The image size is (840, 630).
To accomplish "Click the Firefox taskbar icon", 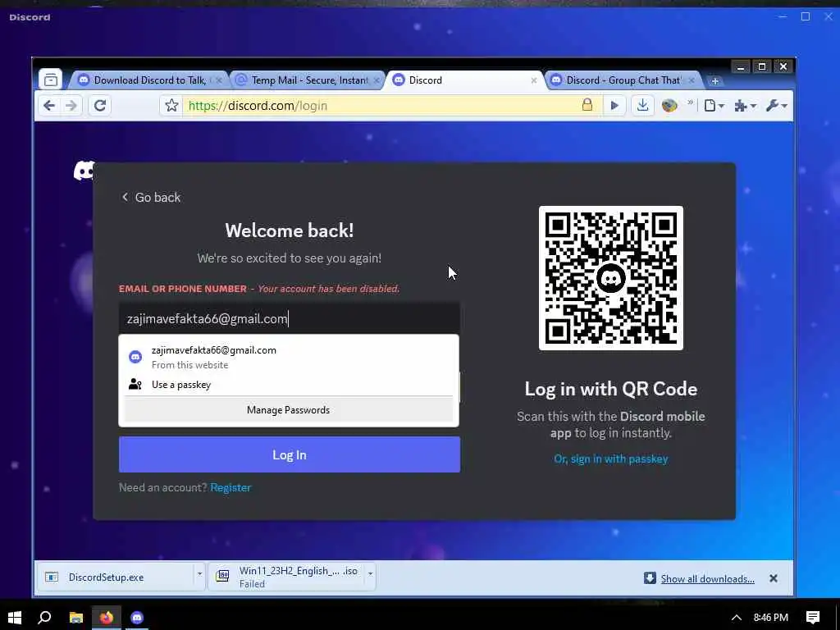I will (106, 618).
